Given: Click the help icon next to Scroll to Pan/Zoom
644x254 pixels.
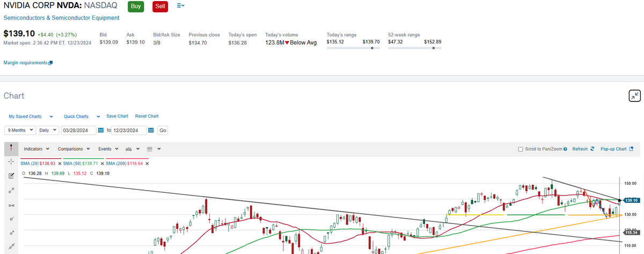Looking at the screenshot, I should 566,149.
